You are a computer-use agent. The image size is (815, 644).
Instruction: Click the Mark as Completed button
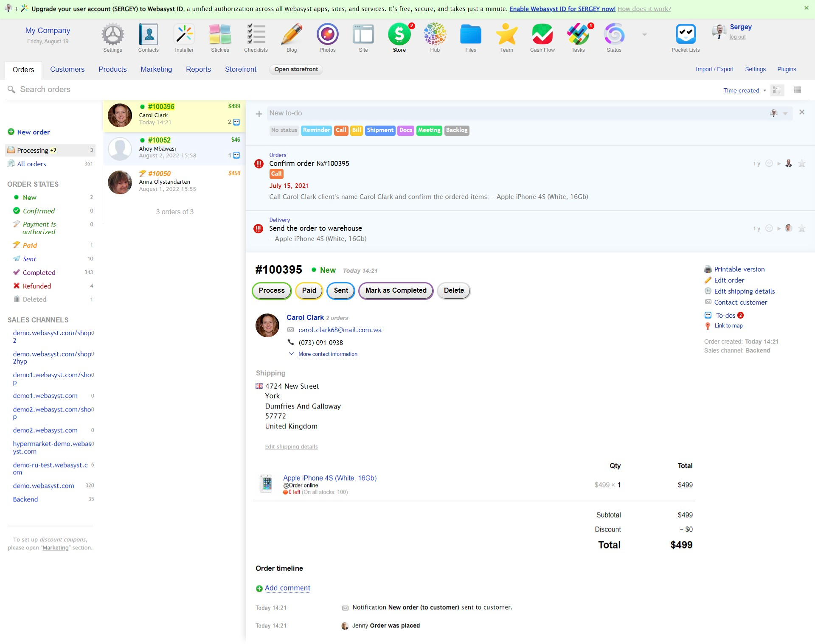(x=395, y=291)
